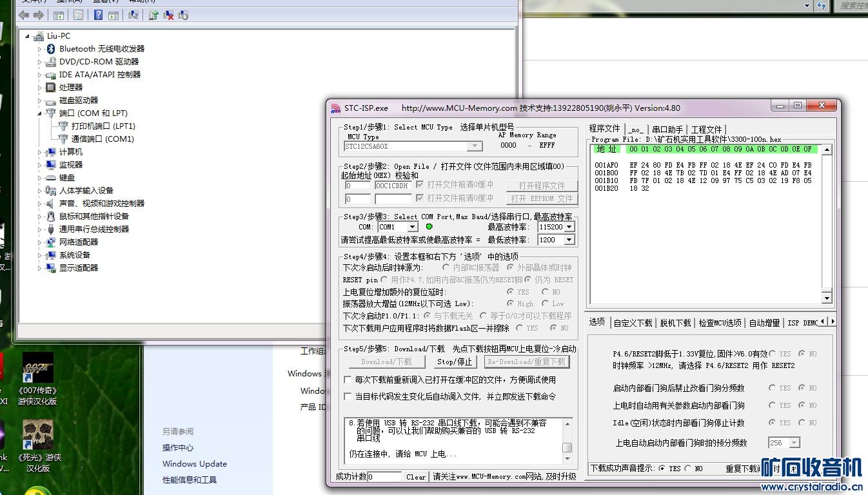Open the max baud rate 115200 dropdown
This screenshot has height=495, width=868.
tap(569, 227)
